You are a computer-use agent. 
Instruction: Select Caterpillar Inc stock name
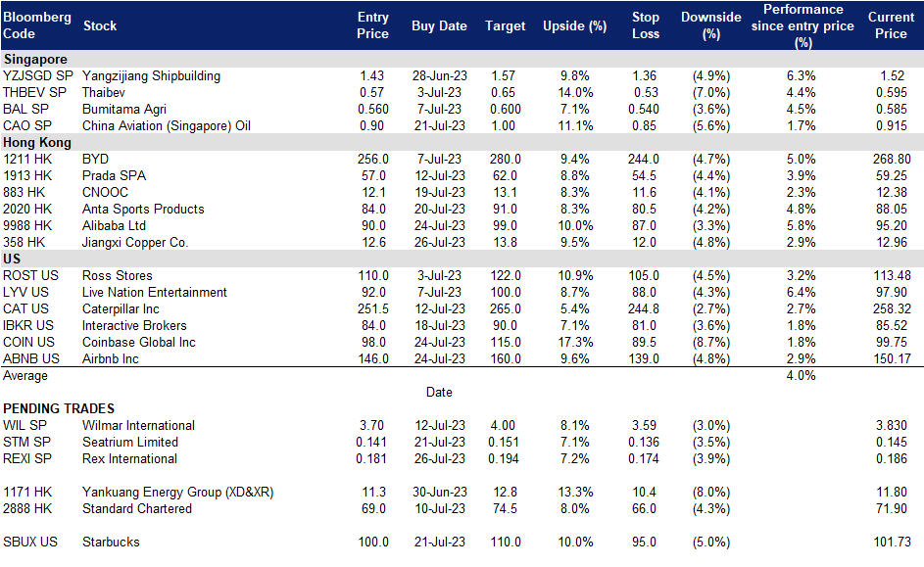click(121, 309)
